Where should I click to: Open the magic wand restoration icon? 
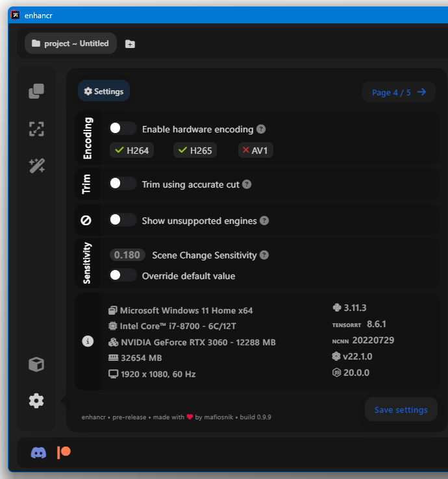(x=36, y=166)
